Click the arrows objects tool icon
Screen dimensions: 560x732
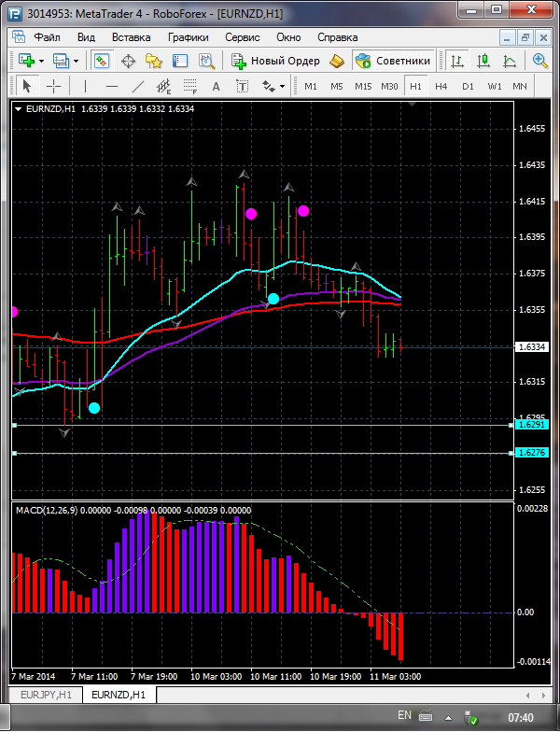(269, 86)
